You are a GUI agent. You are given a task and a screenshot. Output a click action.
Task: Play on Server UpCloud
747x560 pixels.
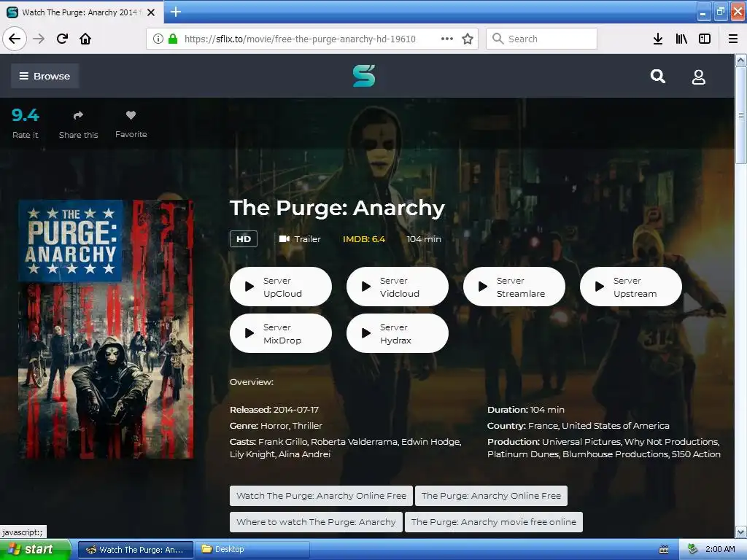pyautogui.click(x=281, y=287)
